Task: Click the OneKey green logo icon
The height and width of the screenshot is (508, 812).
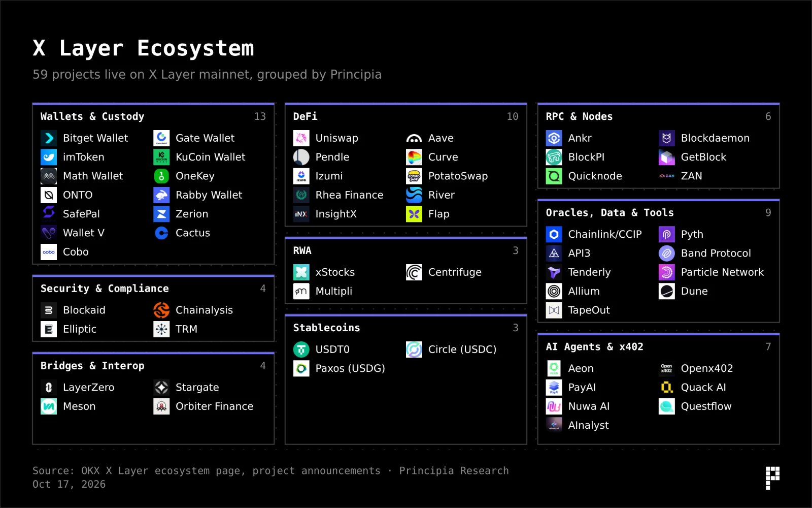Action: 161,176
